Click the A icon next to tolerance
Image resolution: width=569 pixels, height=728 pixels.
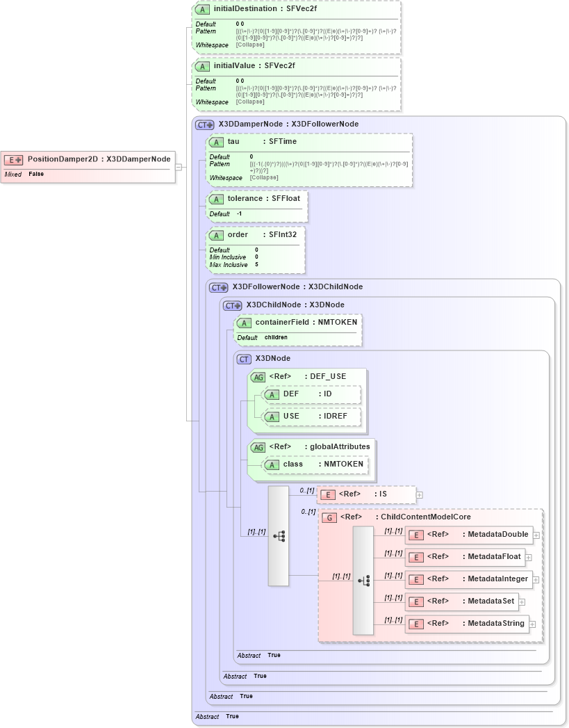216,199
